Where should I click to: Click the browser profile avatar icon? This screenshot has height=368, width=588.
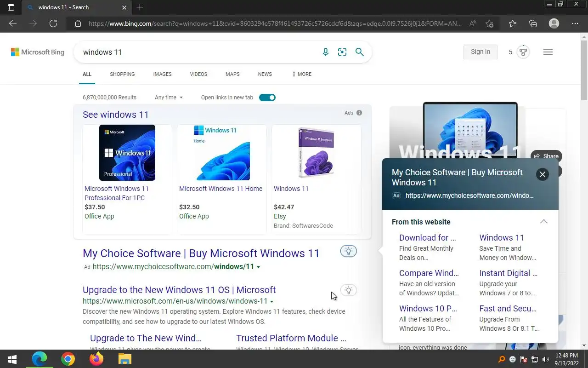coord(554,23)
